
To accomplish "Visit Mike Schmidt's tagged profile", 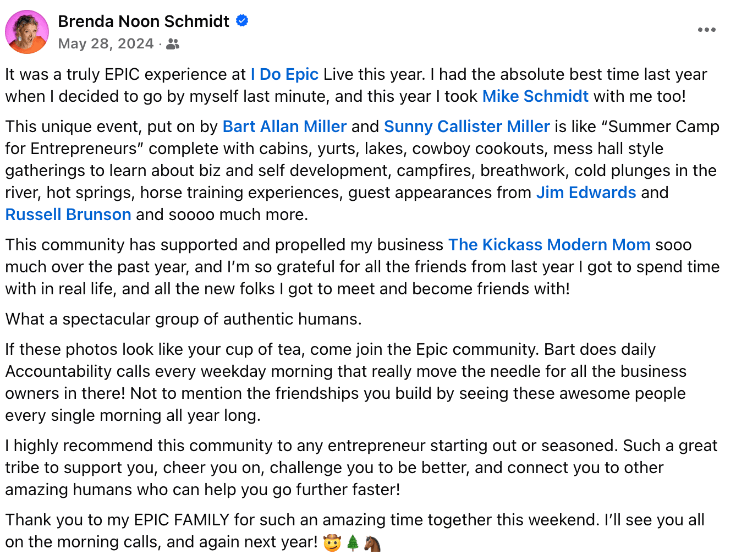I will (535, 96).
